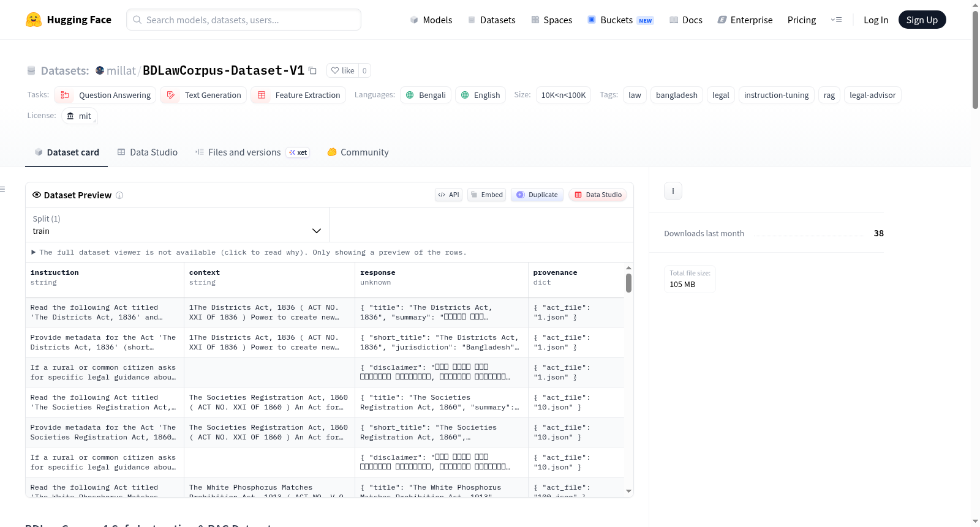Click the Downloads last month value 38
Screen dimensions: 980x527
pos(879,233)
